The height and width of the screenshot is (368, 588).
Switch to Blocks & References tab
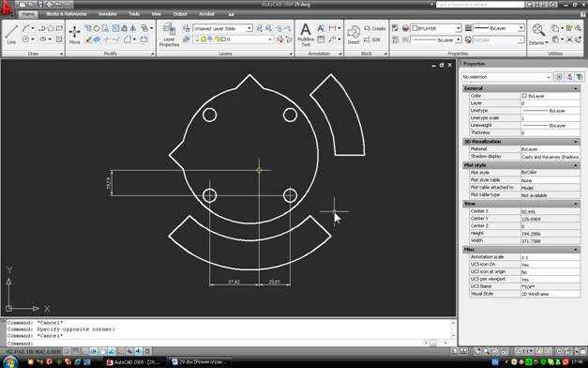66,14
